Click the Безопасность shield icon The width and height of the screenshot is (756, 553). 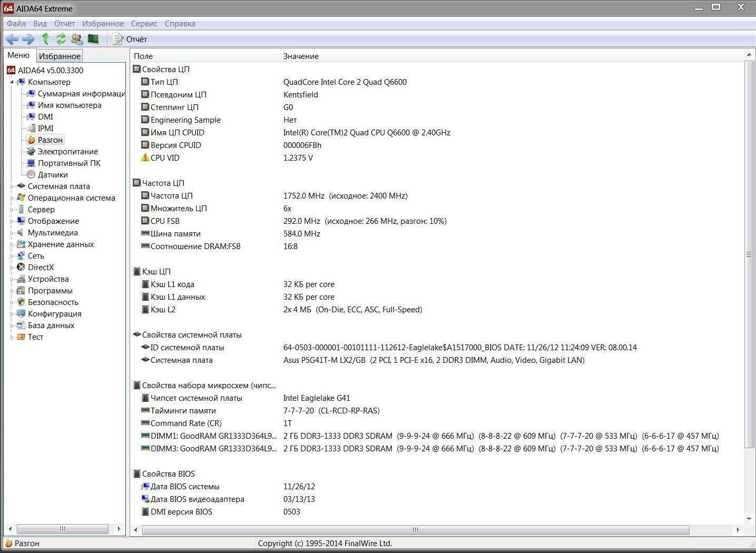tap(21, 302)
